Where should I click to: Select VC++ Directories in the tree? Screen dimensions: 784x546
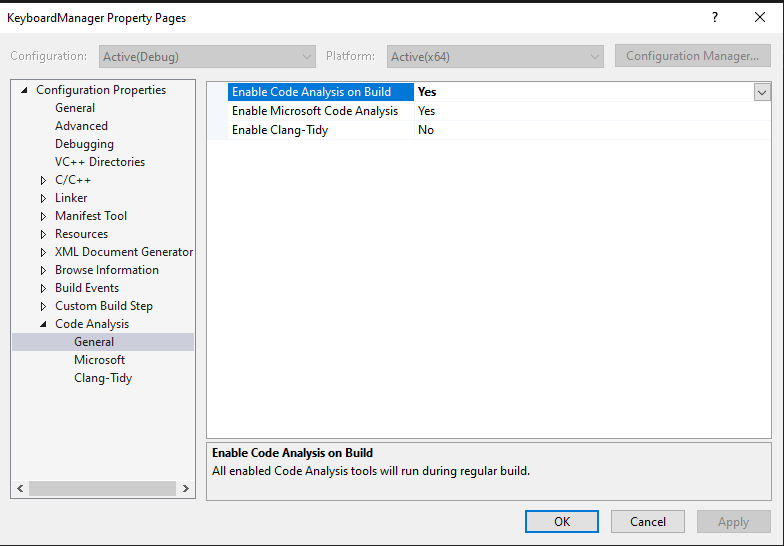coord(100,162)
